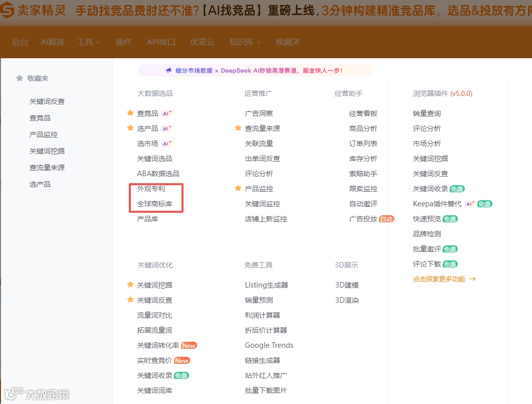Image resolution: width=532 pixels, height=404 pixels.
Task: Click the star beside 产品监控 in 运营推广
Action: pyautogui.click(x=238, y=188)
